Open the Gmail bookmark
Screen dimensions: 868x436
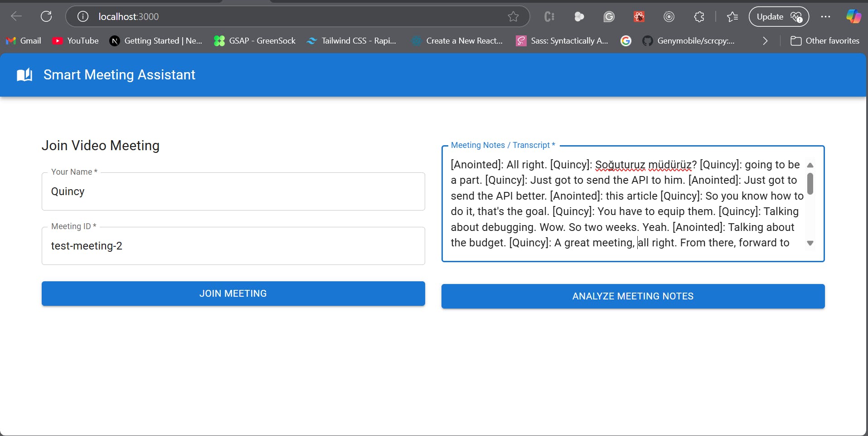[x=24, y=41]
